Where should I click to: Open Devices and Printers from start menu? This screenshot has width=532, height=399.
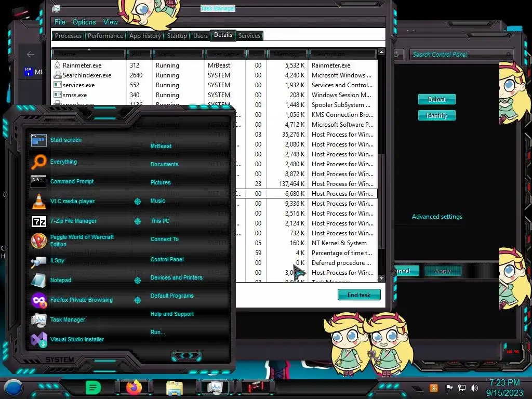click(x=177, y=277)
